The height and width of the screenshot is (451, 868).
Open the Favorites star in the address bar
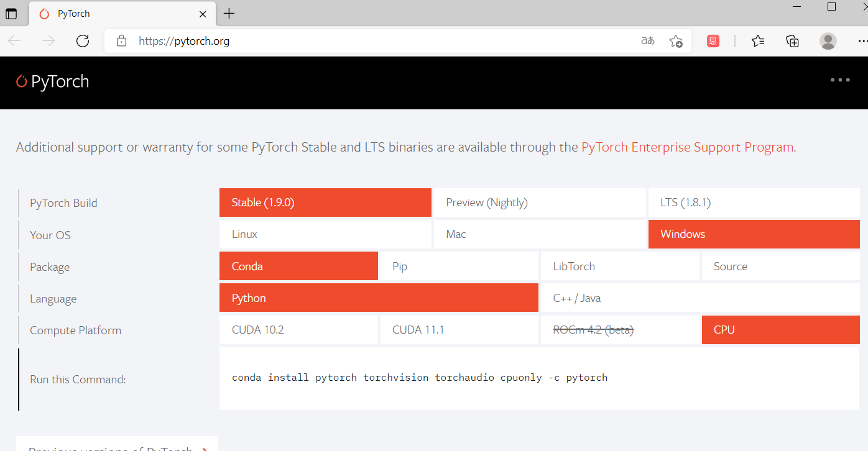676,41
